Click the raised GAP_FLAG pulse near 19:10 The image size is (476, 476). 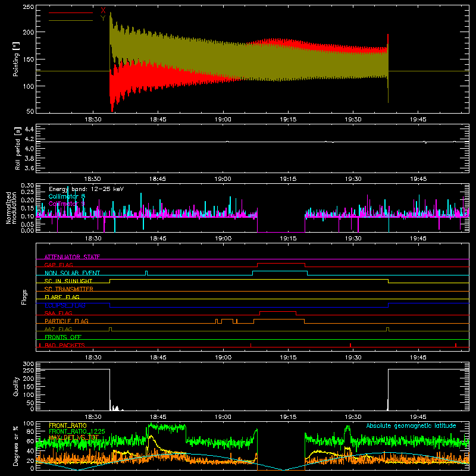pos(281,264)
